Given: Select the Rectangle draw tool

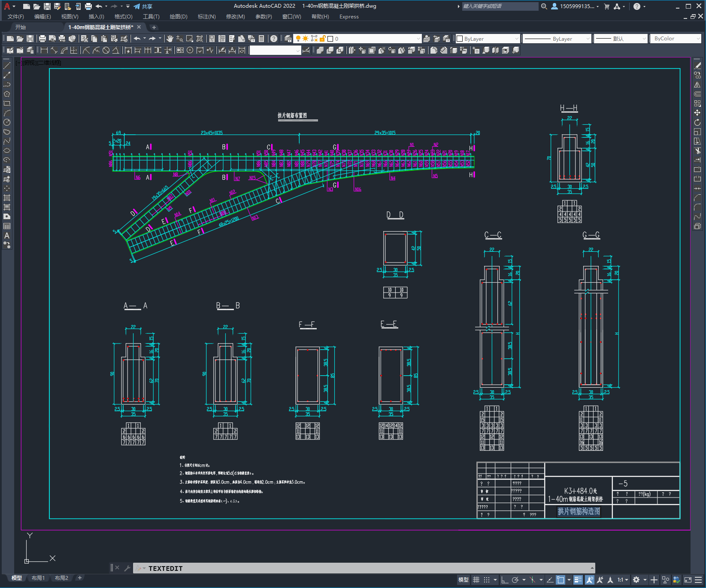Looking at the screenshot, I should (7, 103).
